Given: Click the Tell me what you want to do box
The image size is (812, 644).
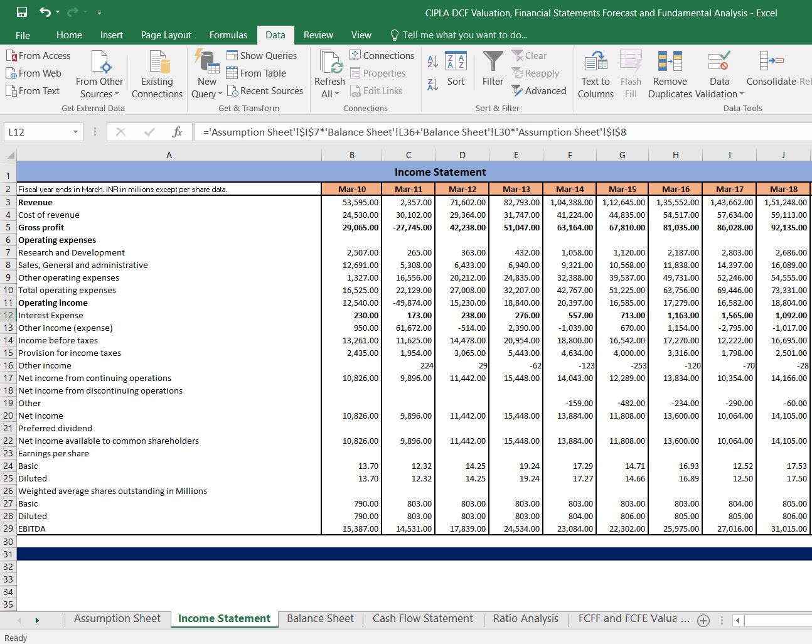Looking at the screenshot, I should 459,35.
